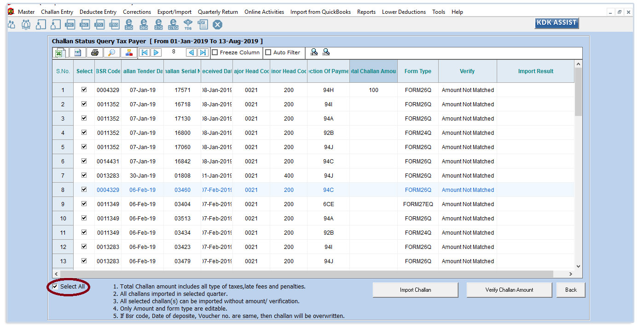Image resolution: width=644 pixels, height=329 pixels.
Task: Open the Lower Deductions menu
Action: click(x=404, y=12)
